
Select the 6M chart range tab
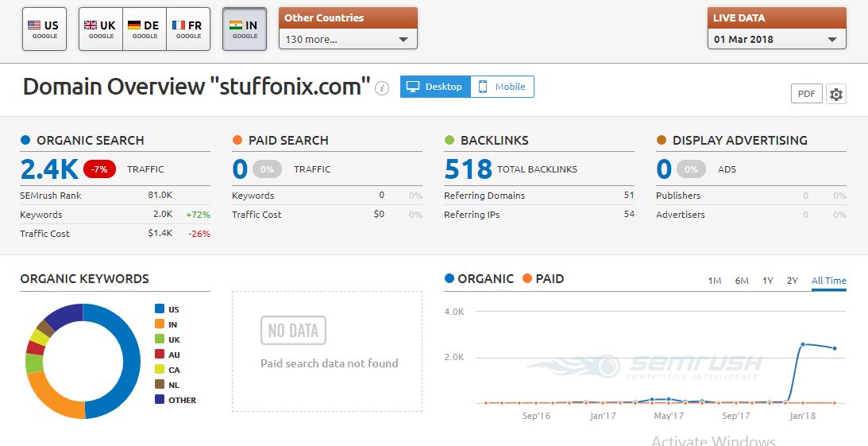[x=742, y=281]
